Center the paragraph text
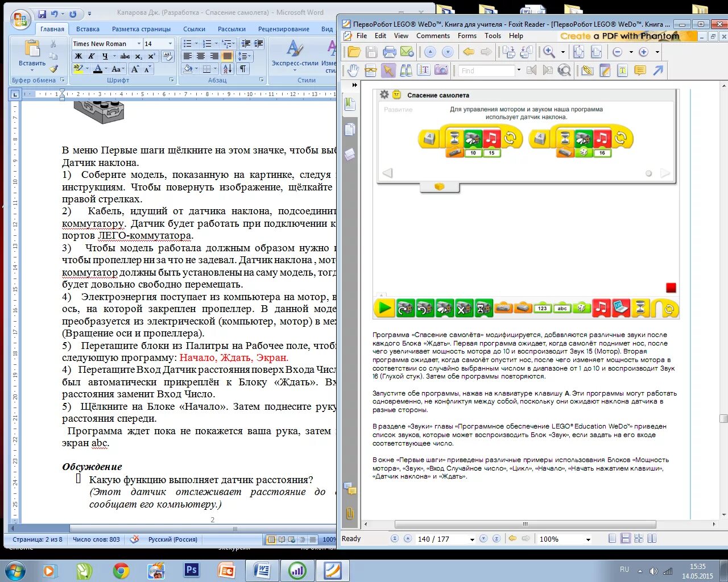Image resolution: width=728 pixels, height=582 pixels. pyautogui.click(x=201, y=56)
